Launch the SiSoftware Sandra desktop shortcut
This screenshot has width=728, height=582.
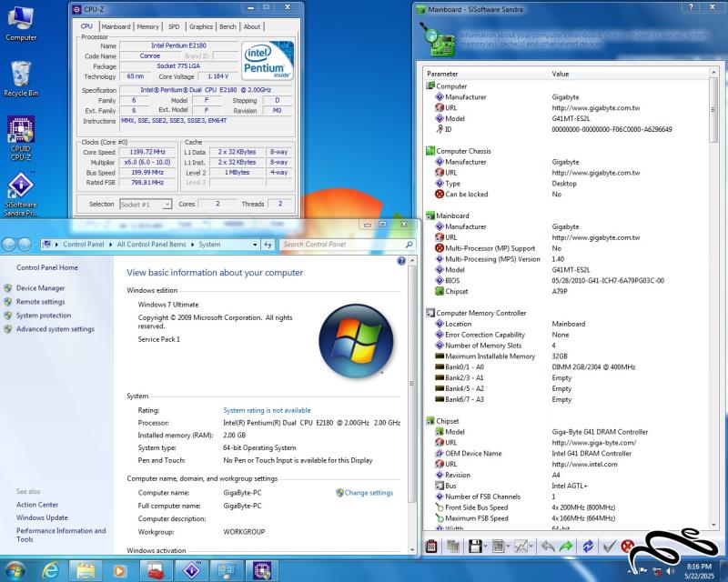(x=20, y=194)
